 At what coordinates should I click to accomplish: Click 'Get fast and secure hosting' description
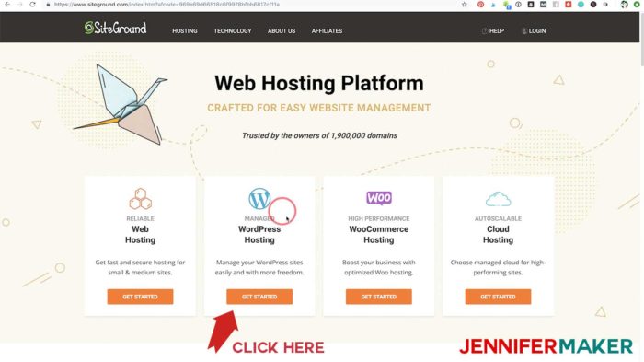tap(140, 267)
